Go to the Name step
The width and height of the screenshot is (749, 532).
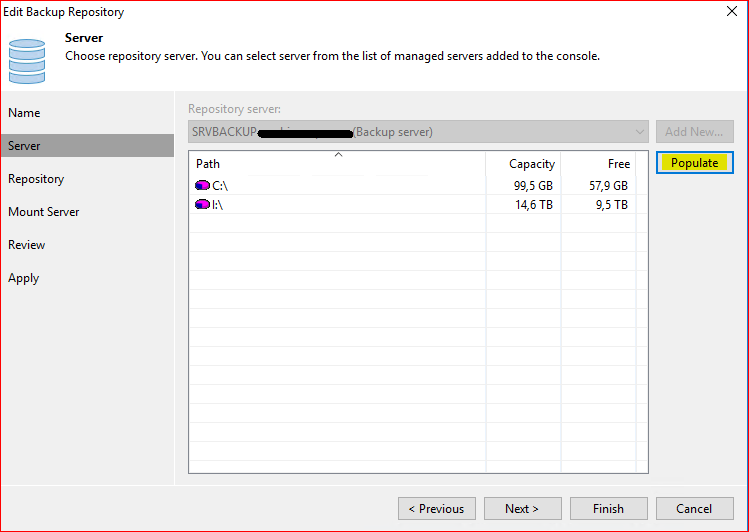click(25, 113)
